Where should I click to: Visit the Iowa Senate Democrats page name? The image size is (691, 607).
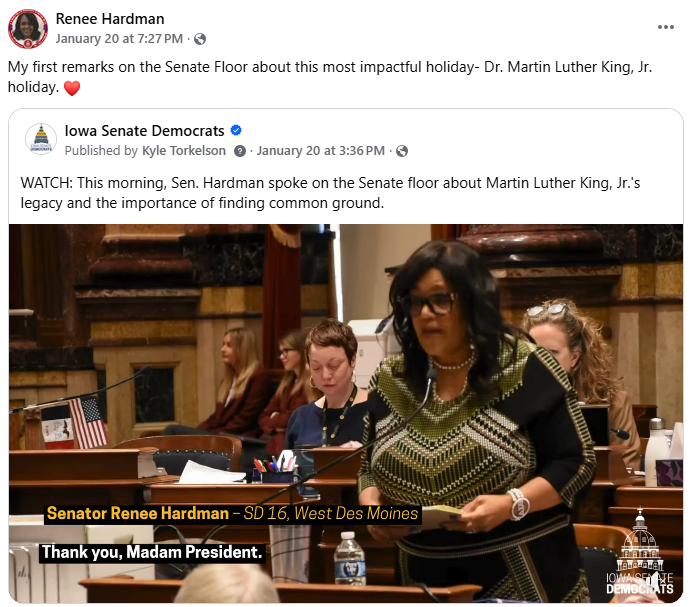tap(144, 131)
